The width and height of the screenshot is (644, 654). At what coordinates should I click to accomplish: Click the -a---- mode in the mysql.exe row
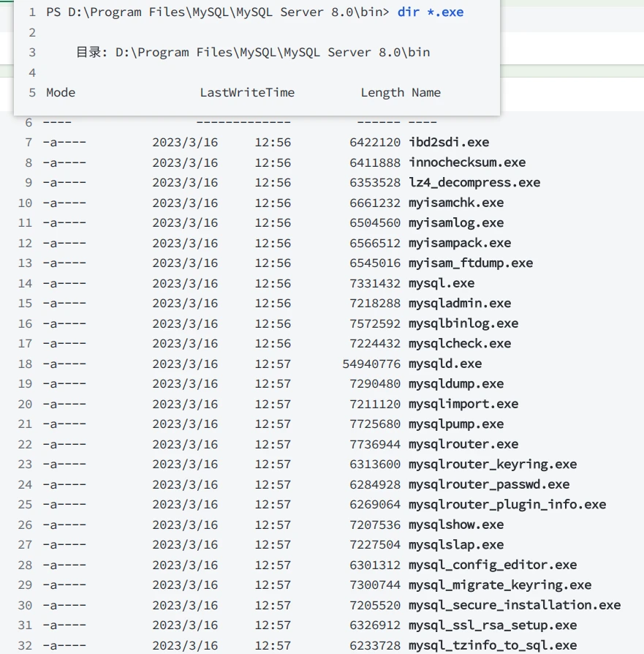pyautogui.click(x=64, y=283)
